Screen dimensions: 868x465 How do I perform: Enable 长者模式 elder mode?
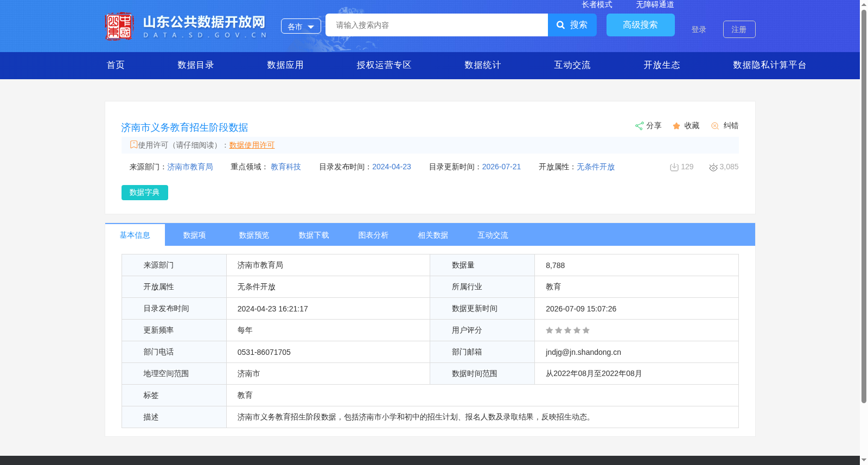[x=597, y=4]
